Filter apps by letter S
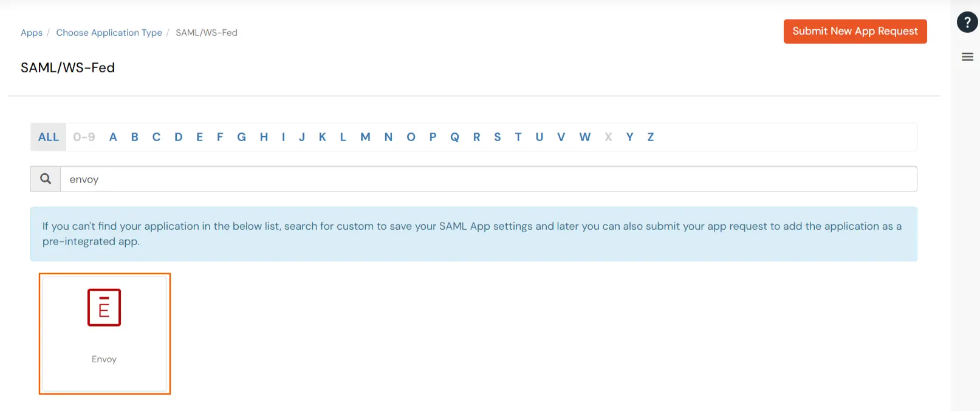This screenshot has width=980, height=411. point(498,137)
